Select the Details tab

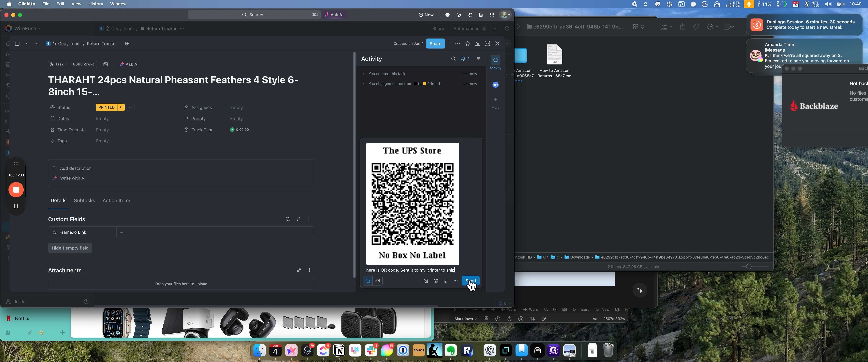(x=58, y=200)
